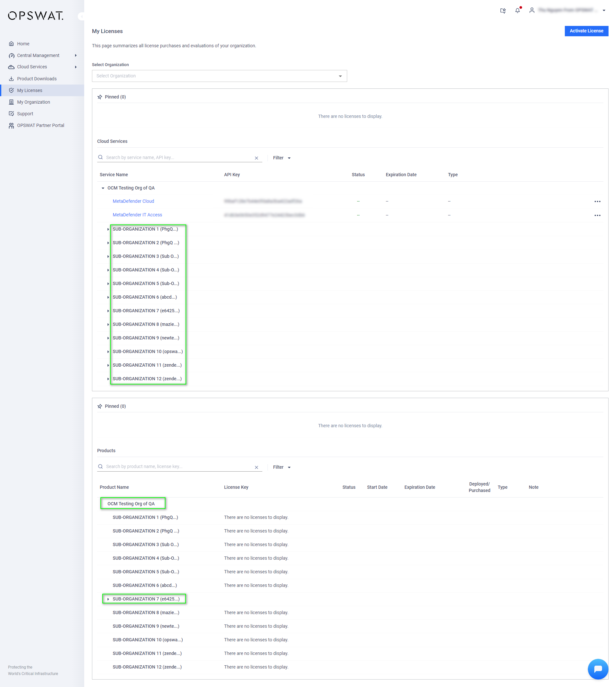This screenshot has height=687, width=616.
Task: Click the Cloud Services cloud icon
Action: (x=11, y=67)
